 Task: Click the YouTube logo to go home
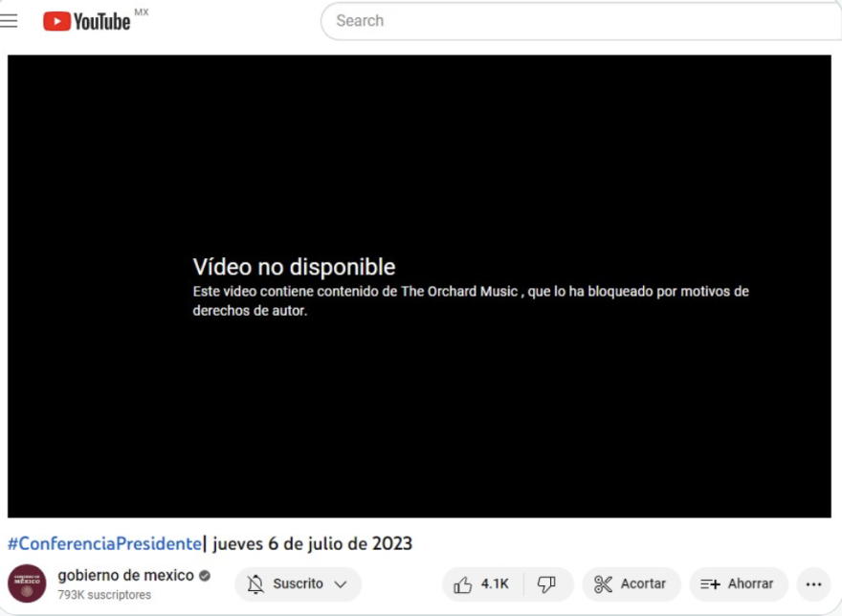tap(86, 20)
